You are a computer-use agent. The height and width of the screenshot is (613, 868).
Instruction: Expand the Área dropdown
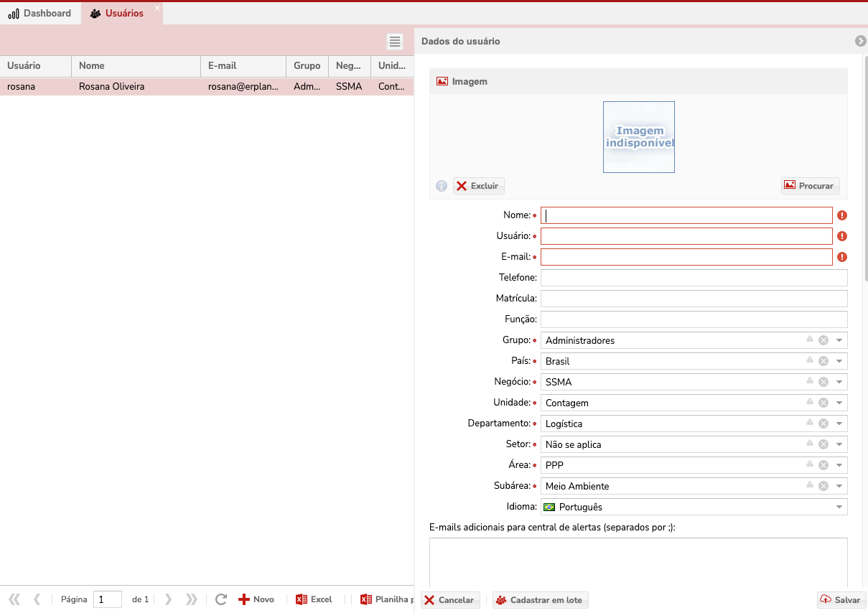(839, 465)
